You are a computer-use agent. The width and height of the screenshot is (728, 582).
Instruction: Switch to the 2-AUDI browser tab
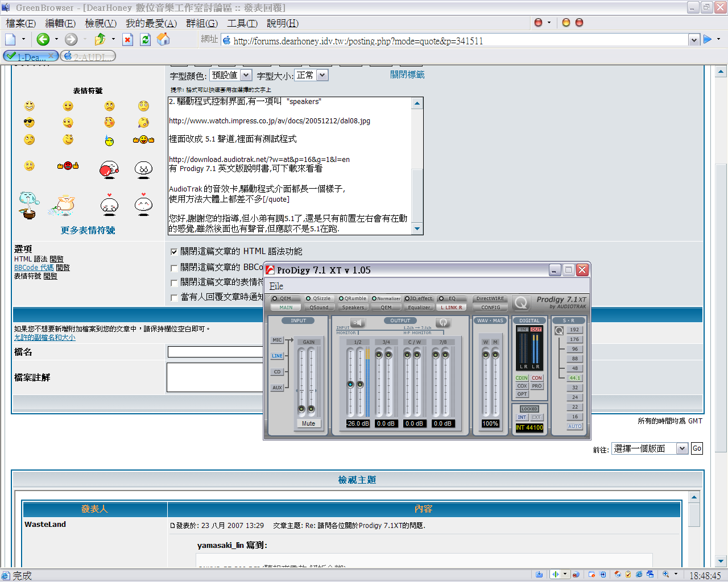[88, 56]
